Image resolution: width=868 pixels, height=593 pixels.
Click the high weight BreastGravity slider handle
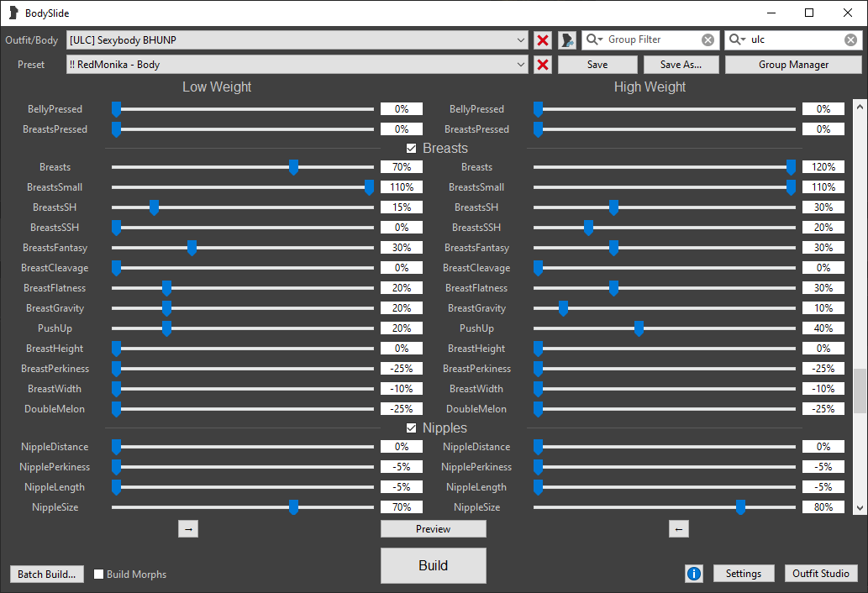[563, 308]
